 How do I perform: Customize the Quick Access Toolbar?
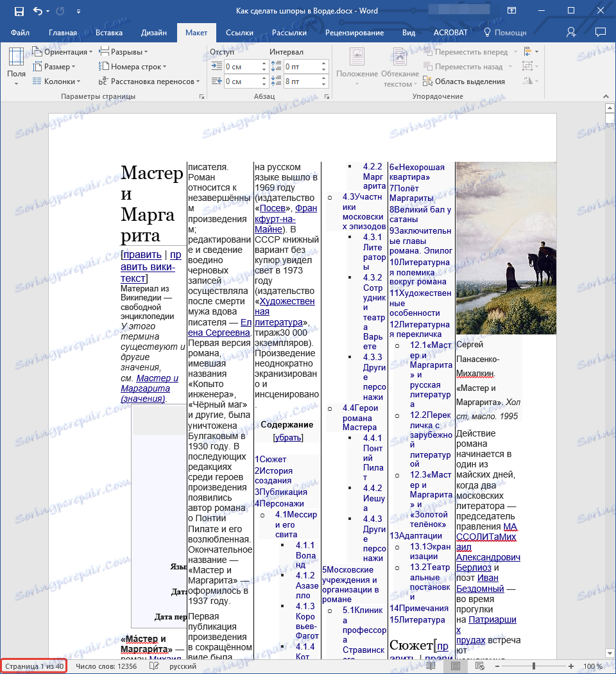pos(79,12)
